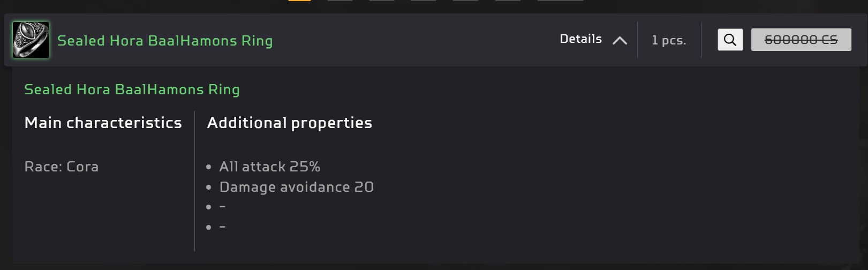Viewport: 868px width, 270px height.
Task: Click the Details label in the item header
Action: (x=580, y=39)
